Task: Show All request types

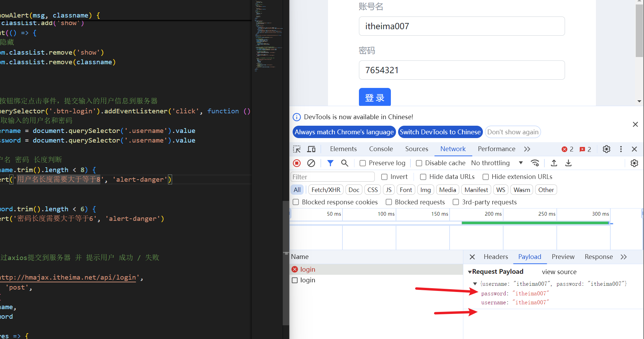Action: [x=297, y=190]
